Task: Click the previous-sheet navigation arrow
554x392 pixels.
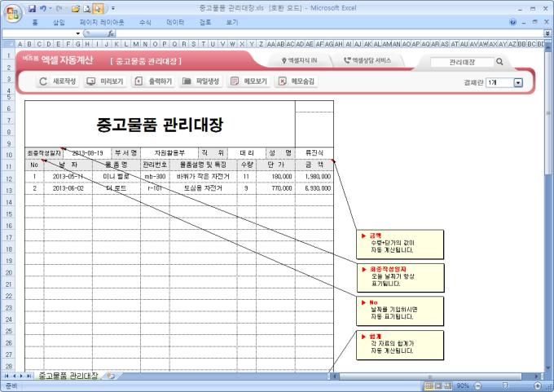Action: tap(14, 376)
